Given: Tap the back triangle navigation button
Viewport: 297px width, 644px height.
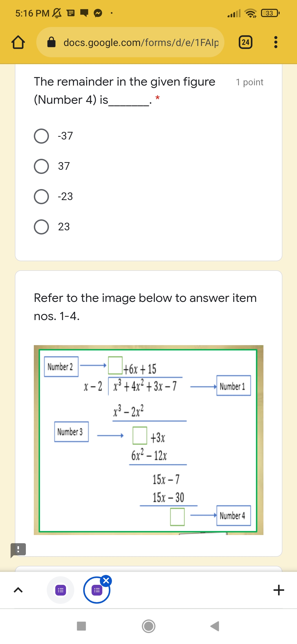Looking at the screenshot, I should coord(216,627).
